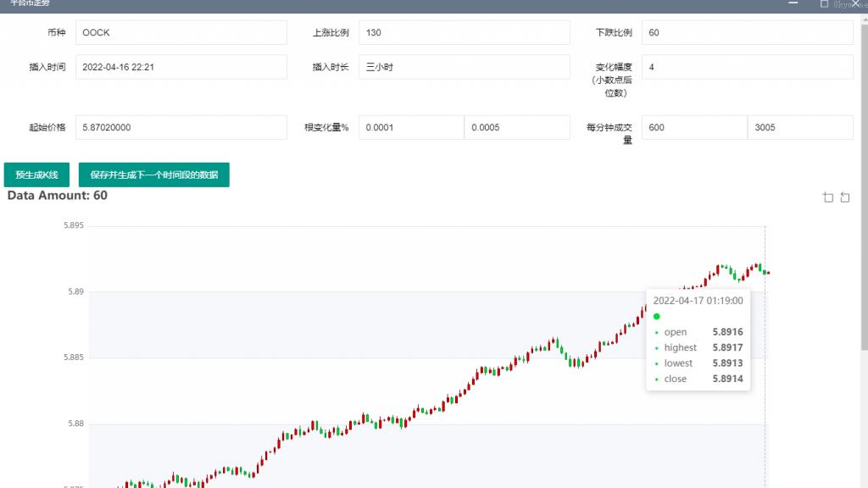Click the 每分钟成交量 minimum field 600
This screenshot has height=488, width=868.
694,128
